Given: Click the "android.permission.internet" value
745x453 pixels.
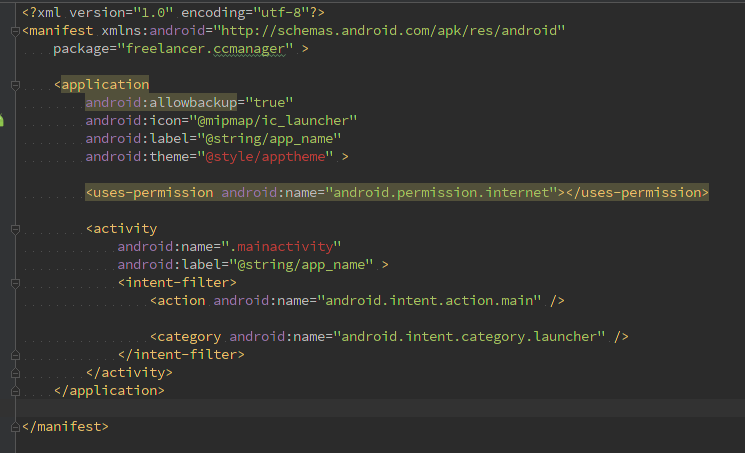Looking at the screenshot, I should [441, 193].
